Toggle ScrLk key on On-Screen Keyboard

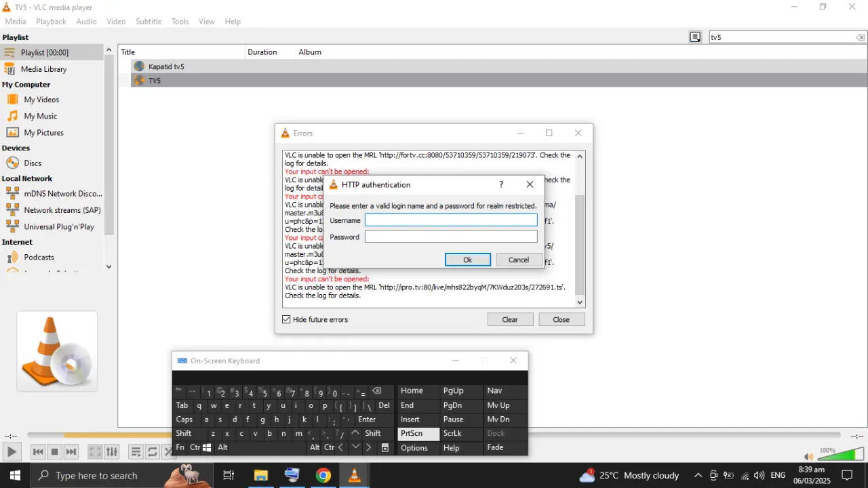pos(461,434)
